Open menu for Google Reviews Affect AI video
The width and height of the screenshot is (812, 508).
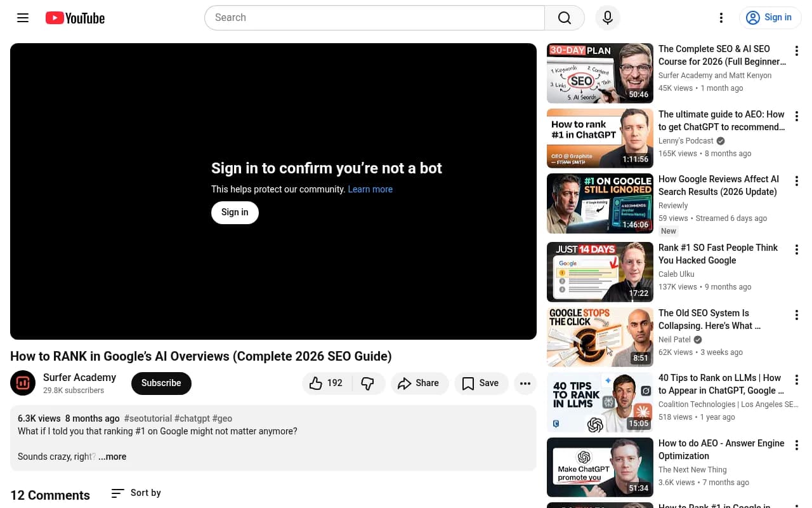pos(797,181)
